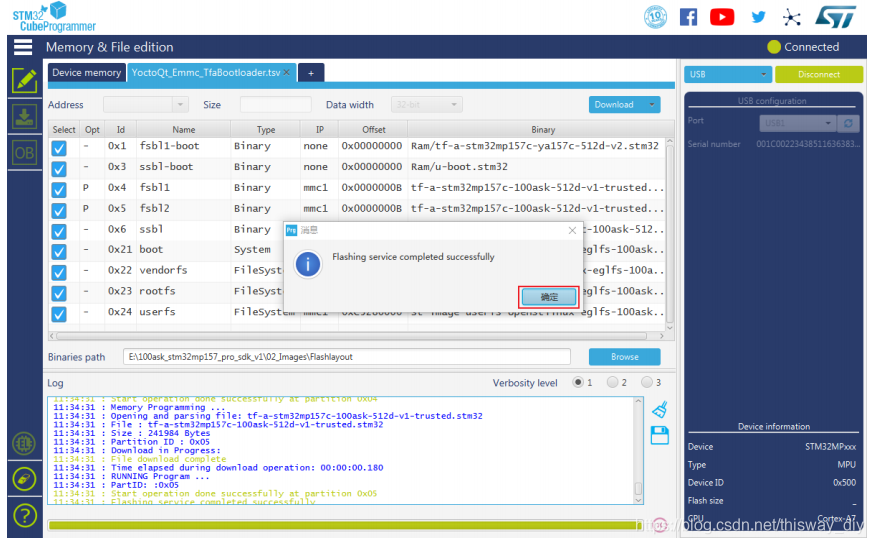Switch to YoctoQt_Emmc_TfaBootloader.tsv tab
874x544 pixels.
pos(206,73)
